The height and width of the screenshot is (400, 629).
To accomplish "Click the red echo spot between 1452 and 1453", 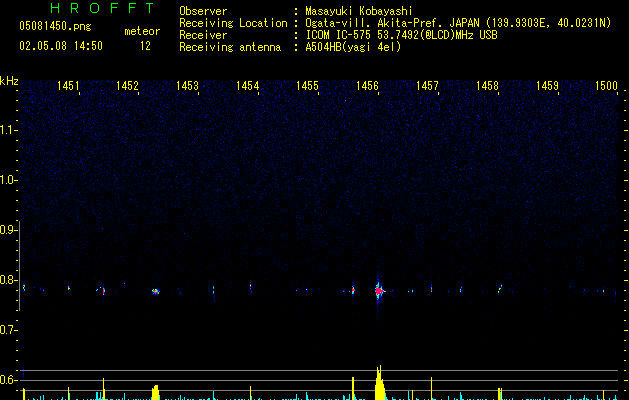I will [155, 291].
